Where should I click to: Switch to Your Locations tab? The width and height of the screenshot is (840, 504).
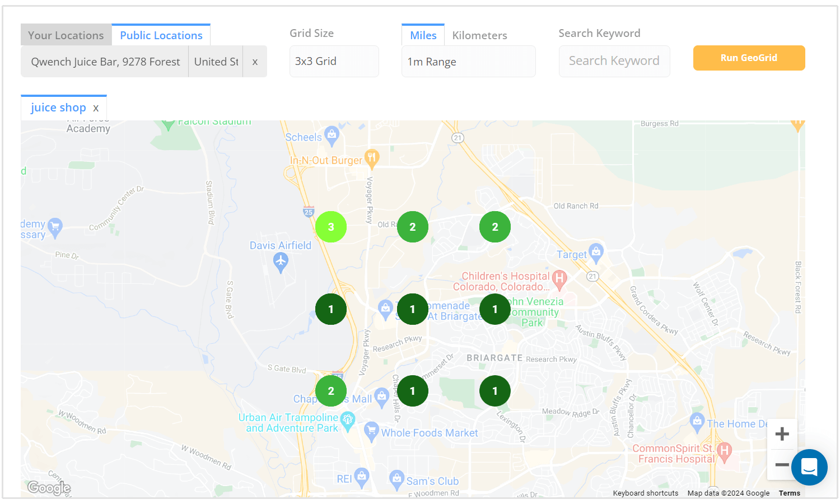[66, 35]
